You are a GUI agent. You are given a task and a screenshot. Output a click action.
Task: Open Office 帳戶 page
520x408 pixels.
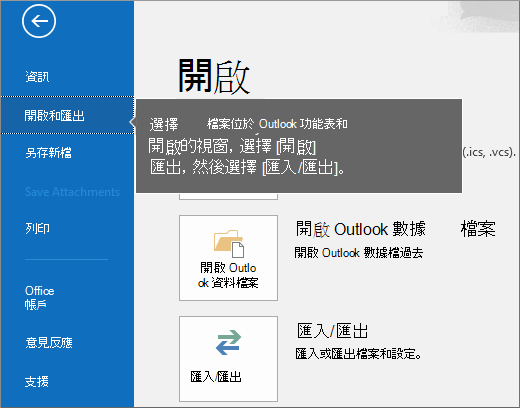(x=39, y=297)
